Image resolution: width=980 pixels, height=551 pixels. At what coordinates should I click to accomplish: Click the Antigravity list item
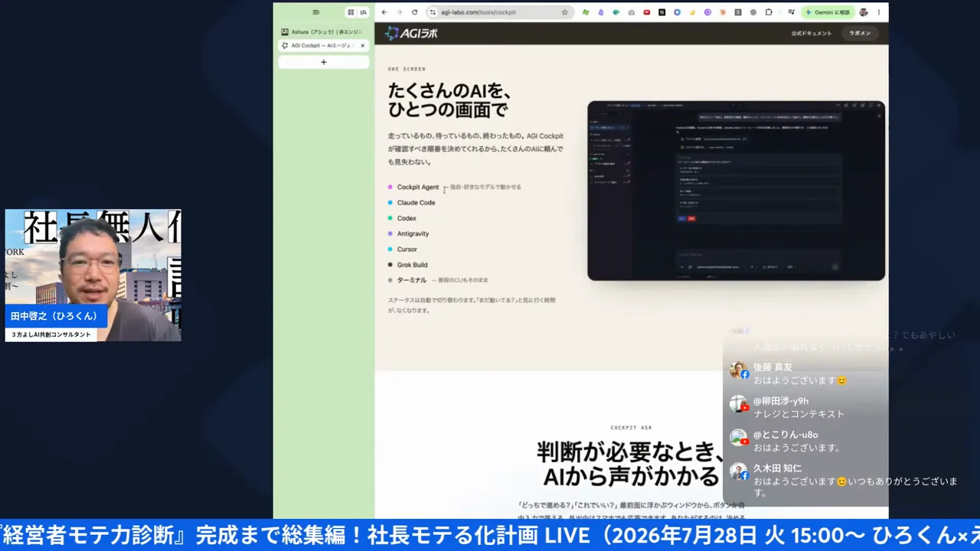coord(413,233)
